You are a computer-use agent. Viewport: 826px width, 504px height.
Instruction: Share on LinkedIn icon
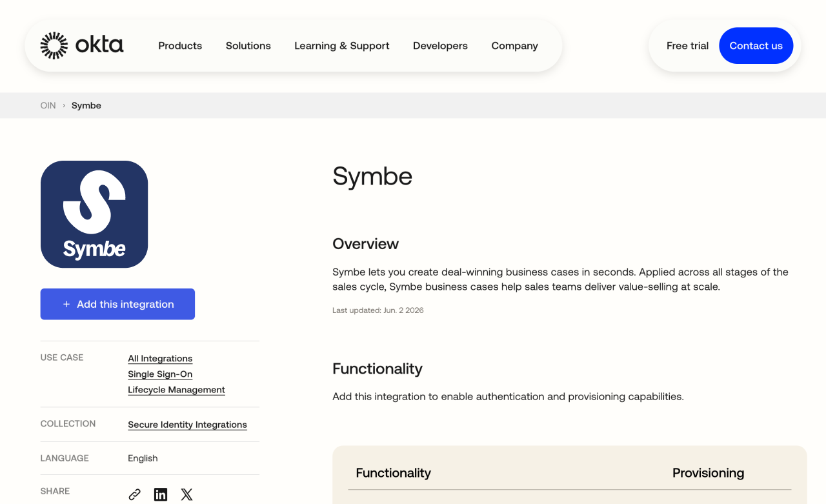(161, 494)
